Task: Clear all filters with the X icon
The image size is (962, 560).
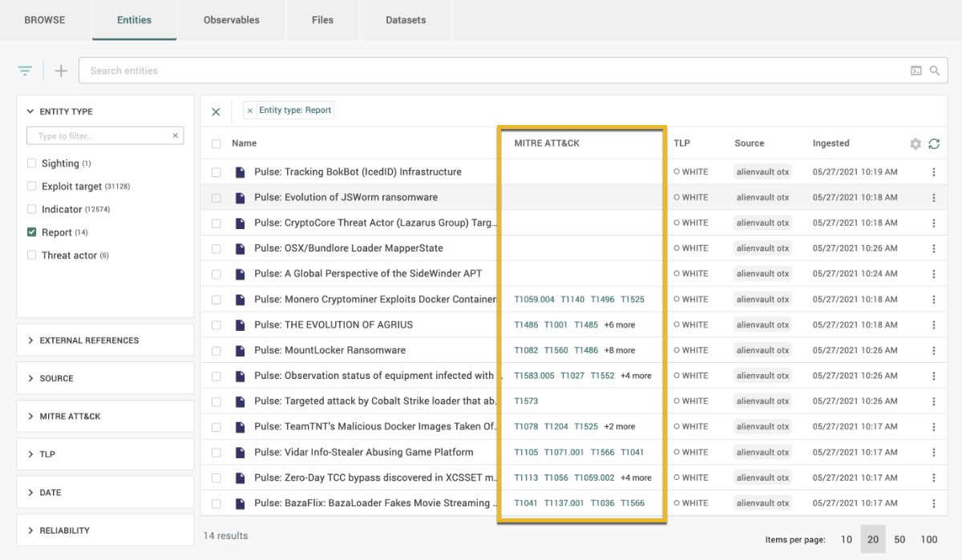Action: click(216, 111)
